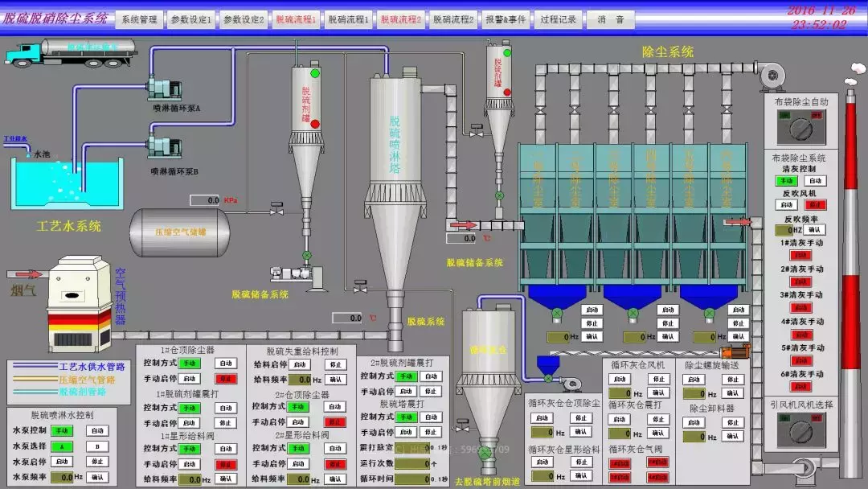Click the small blue hopper above the ash silo fan
Viewport: 868px width, 489px height.
coord(548,366)
